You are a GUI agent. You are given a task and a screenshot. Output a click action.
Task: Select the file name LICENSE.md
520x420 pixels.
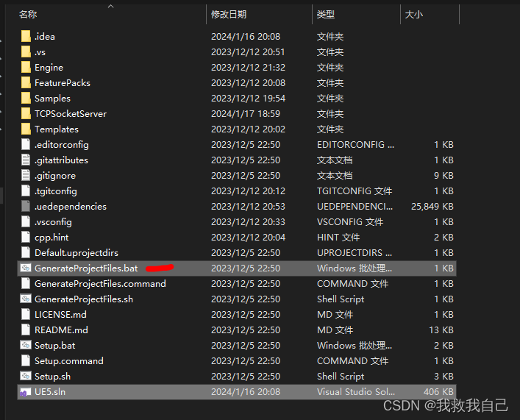(x=61, y=315)
